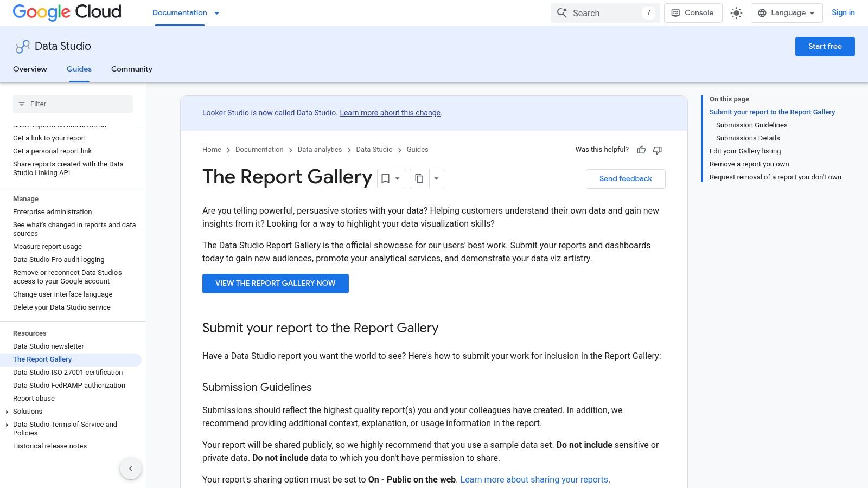Screen dimensions: 868x488
Task: Click the Search input field
Action: 605,13
